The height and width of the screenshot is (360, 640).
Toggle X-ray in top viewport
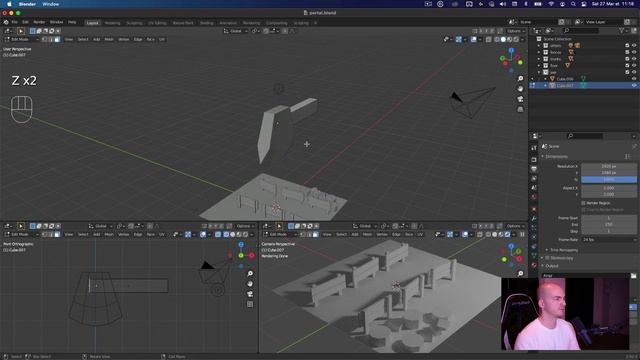(489, 40)
